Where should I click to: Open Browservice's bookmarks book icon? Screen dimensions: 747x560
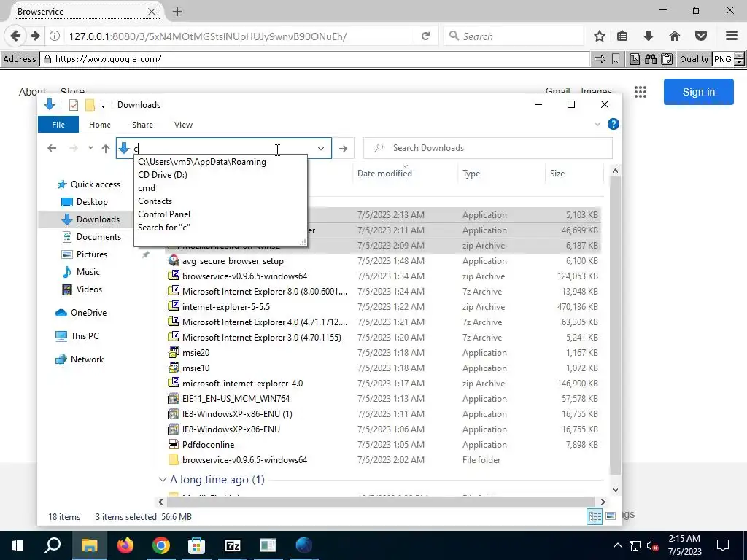pyautogui.click(x=635, y=59)
